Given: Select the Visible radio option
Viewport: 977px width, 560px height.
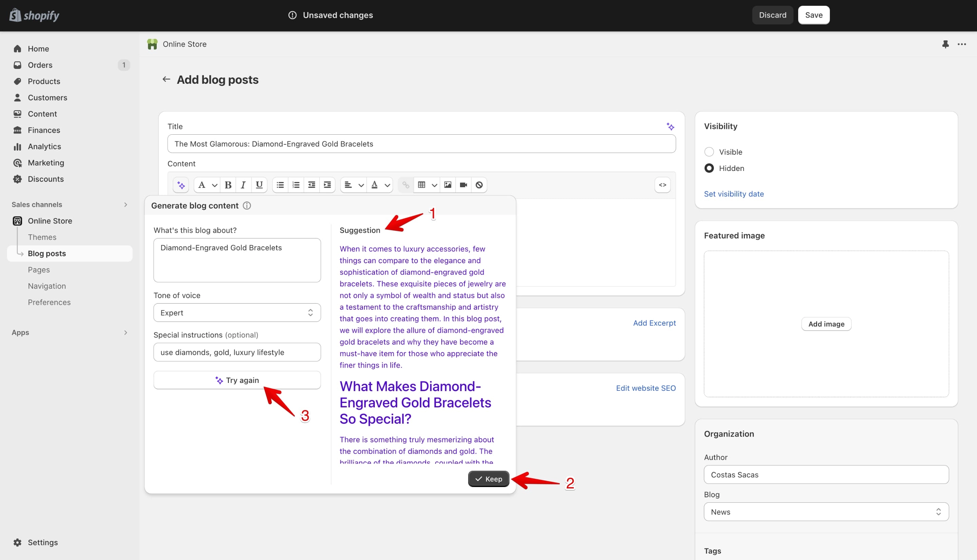Looking at the screenshot, I should point(709,152).
